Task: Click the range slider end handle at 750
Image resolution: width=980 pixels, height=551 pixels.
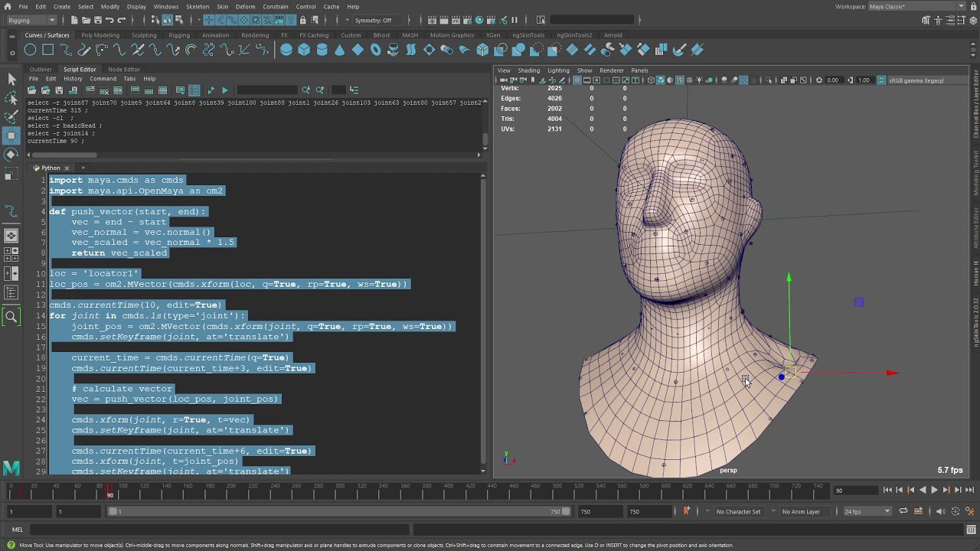Action: coord(566,511)
